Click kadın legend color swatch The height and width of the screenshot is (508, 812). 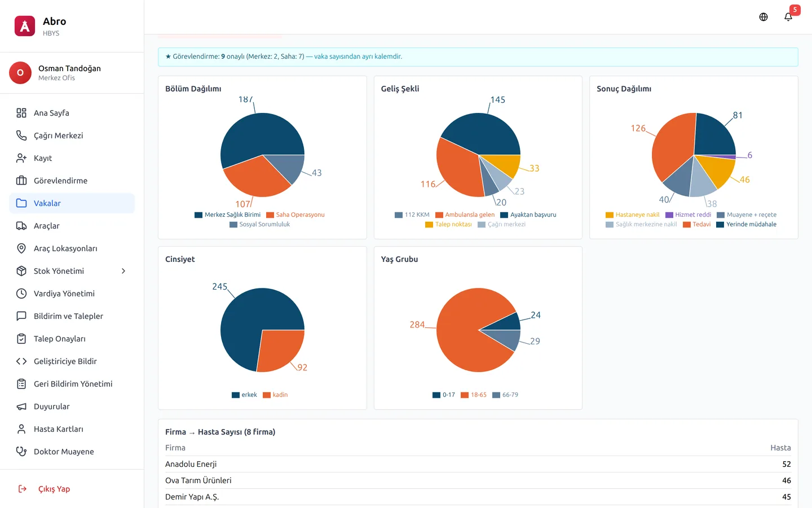point(267,395)
